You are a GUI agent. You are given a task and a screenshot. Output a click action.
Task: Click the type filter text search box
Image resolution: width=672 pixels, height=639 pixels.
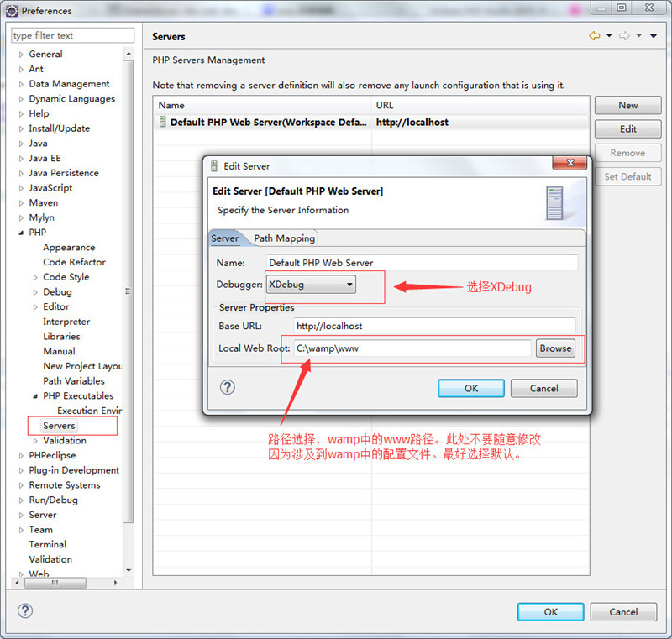(72, 35)
